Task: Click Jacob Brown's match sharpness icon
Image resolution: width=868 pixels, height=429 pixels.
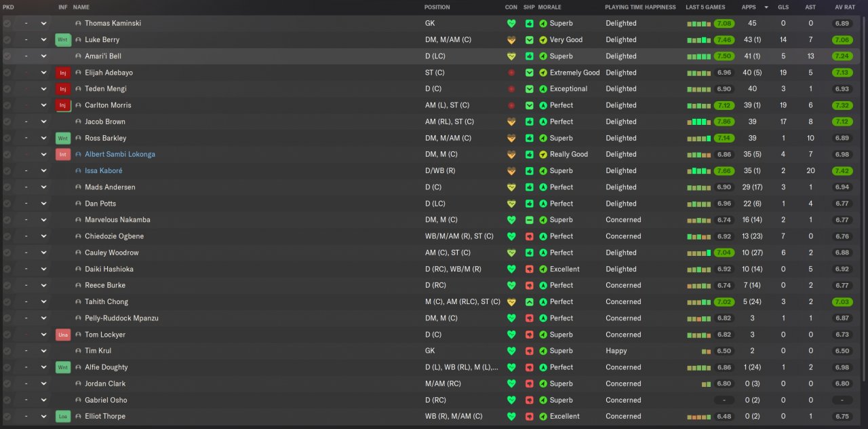Action: coord(530,122)
